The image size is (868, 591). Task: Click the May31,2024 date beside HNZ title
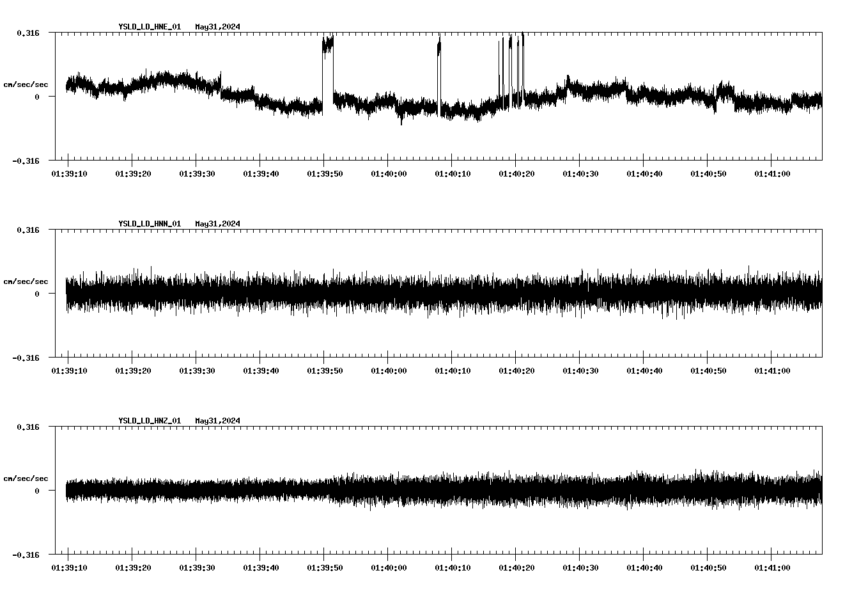tap(217, 420)
